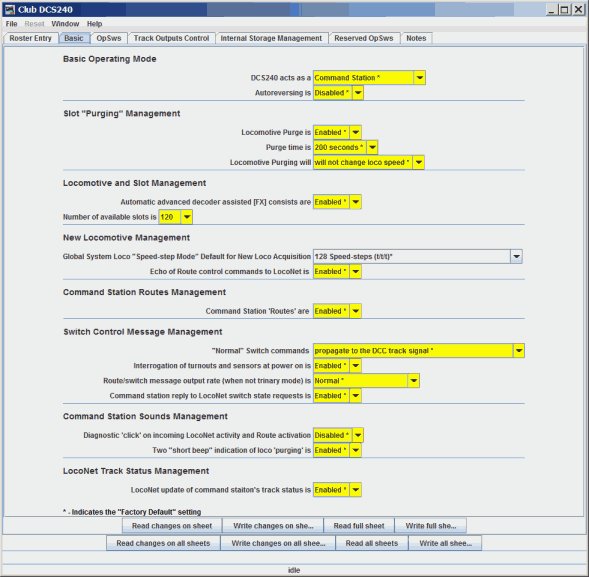
Task: Click Read changes on all sheets
Action: [x=163, y=543]
